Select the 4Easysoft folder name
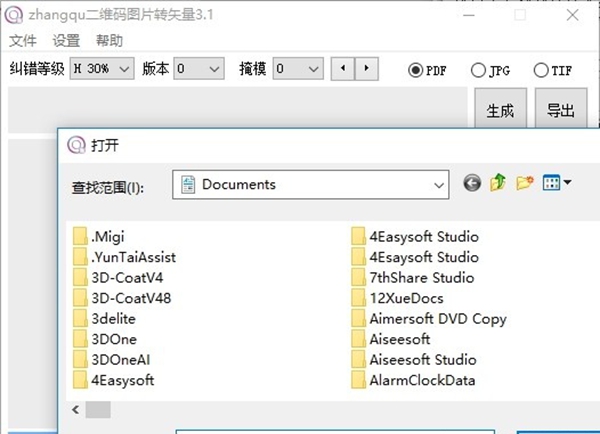Image resolution: width=600 pixels, height=434 pixels. point(123,380)
